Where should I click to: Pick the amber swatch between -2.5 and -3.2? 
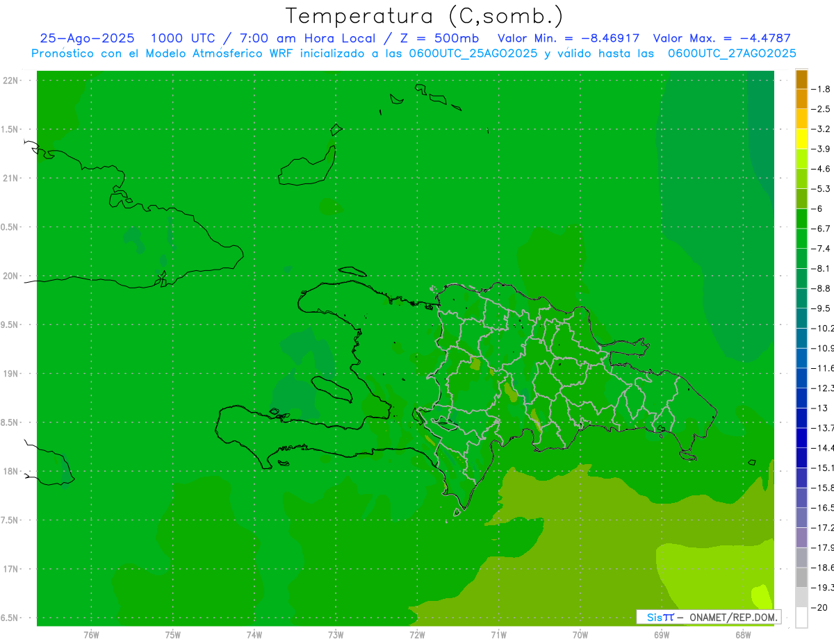pyautogui.click(x=801, y=119)
